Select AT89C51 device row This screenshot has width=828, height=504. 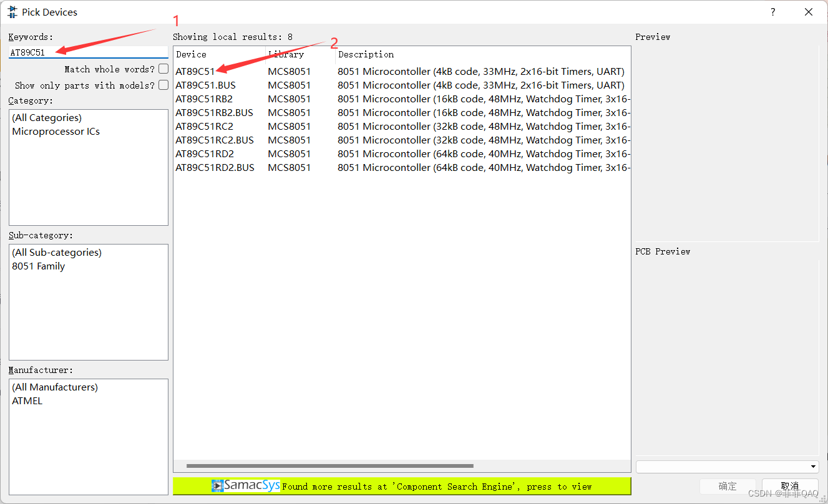coord(402,72)
